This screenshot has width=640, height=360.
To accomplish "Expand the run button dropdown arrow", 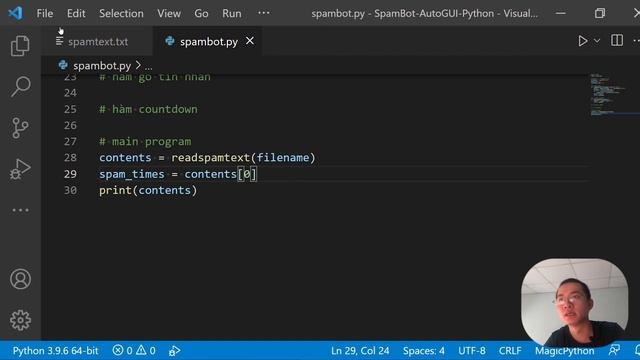I will 597,41.
